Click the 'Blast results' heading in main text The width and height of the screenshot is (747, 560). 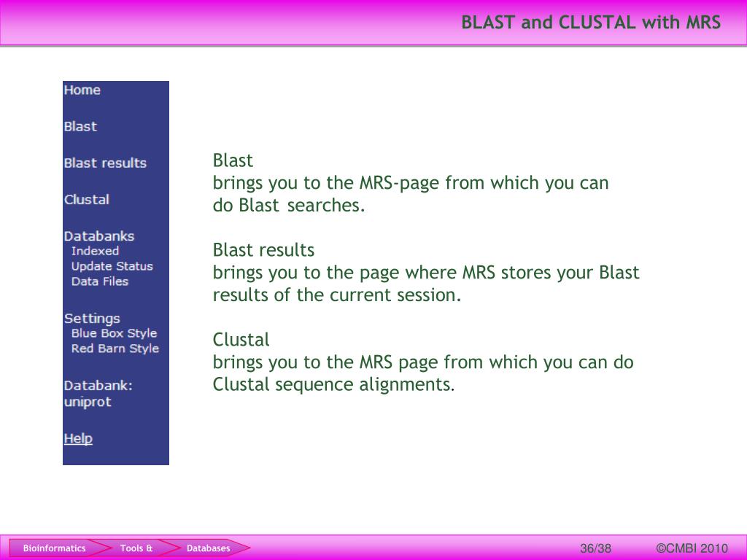coord(263,250)
